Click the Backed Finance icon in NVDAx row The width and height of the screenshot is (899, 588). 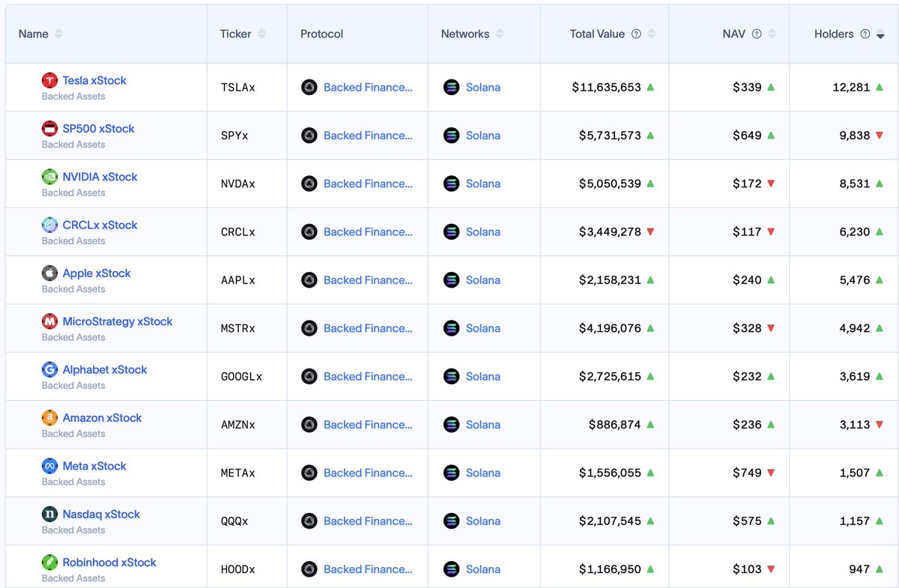pos(309,184)
